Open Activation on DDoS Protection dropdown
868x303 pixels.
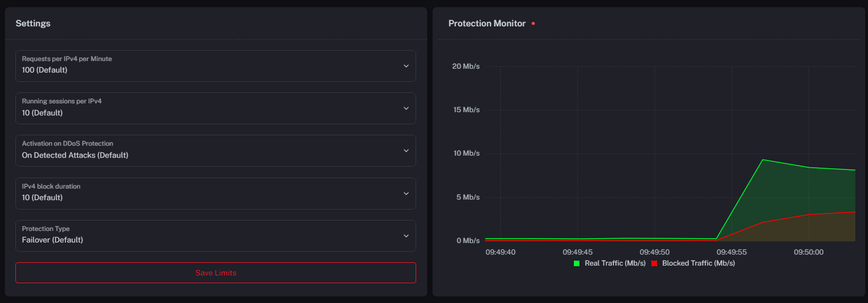[215, 151]
